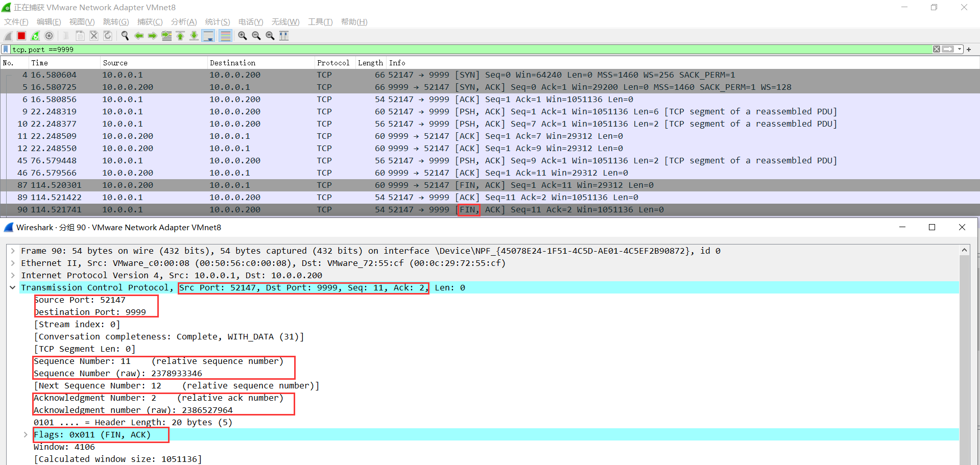This screenshot has height=465, width=980.
Task: Jump to the first packet
Action: (x=180, y=36)
